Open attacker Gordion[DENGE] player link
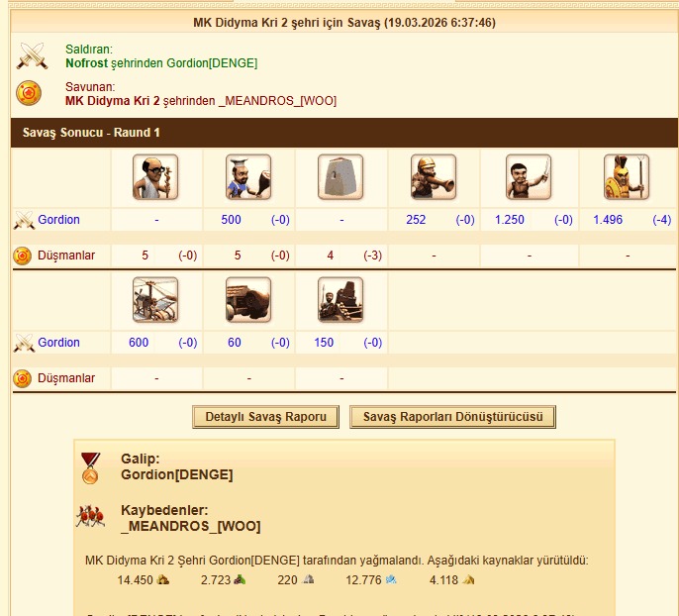The image size is (679, 616). [x=212, y=63]
